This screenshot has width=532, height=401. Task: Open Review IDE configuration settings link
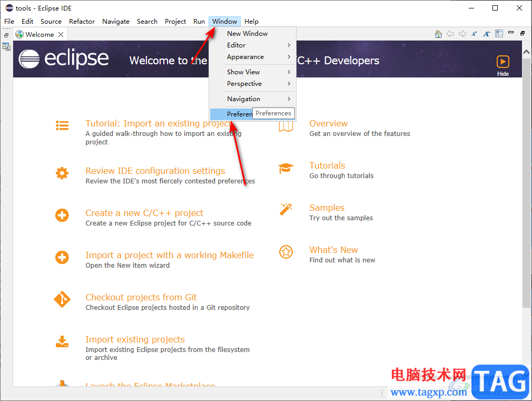[x=155, y=171]
